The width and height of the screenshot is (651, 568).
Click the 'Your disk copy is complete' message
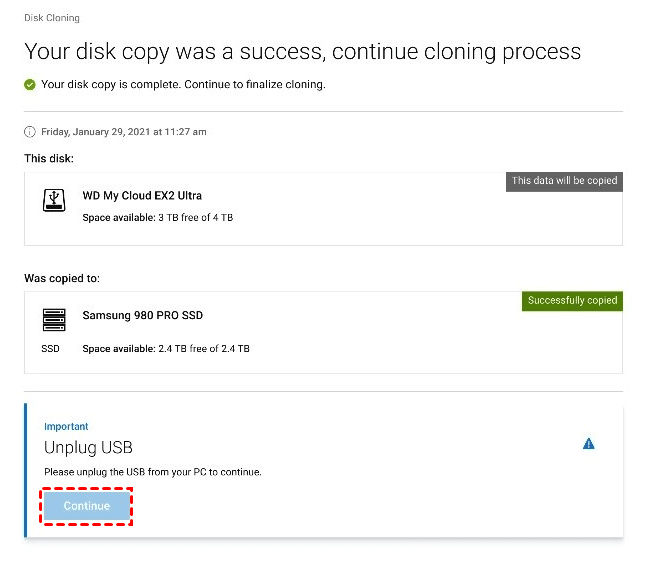pyautogui.click(x=183, y=85)
